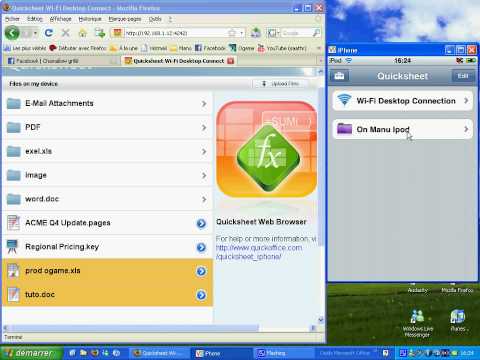Expand the chevron on Image row

coord(204,176)
